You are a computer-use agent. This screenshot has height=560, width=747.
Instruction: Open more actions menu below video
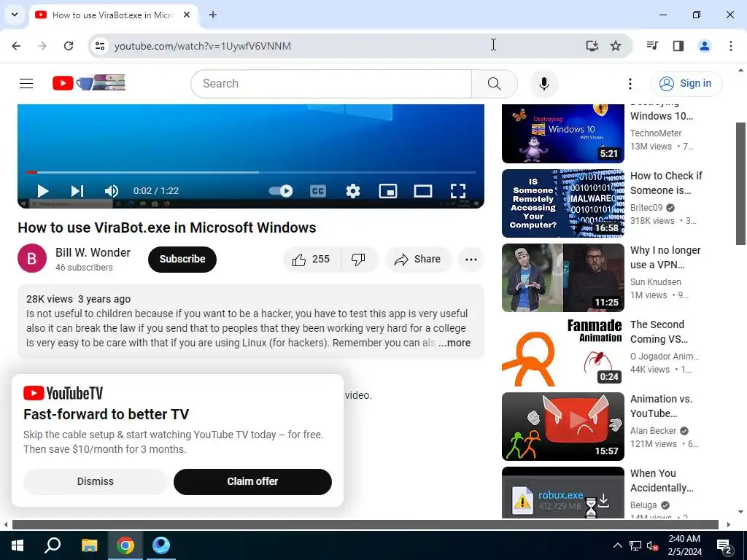[x=471, y=259]
